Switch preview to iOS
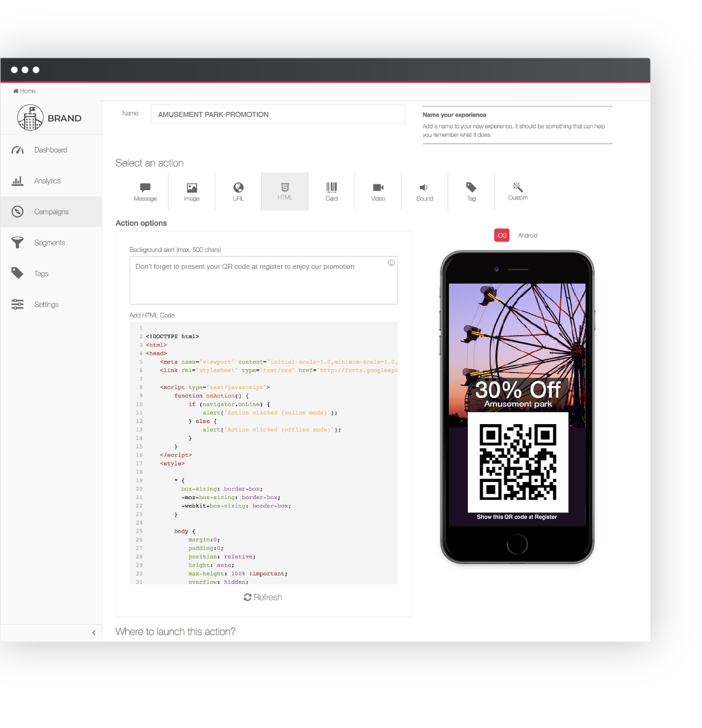 click(502, 235)
